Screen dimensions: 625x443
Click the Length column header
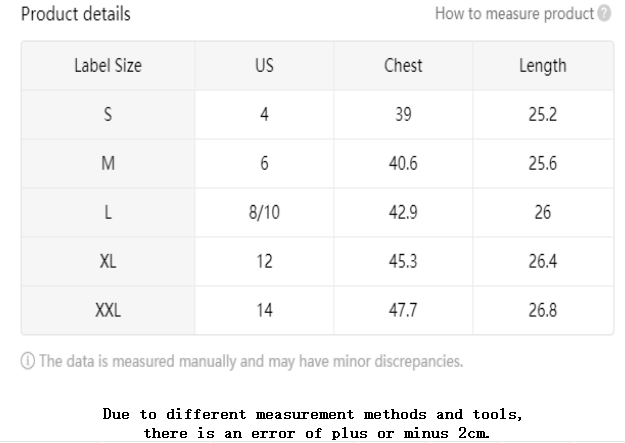click(543, 66)
